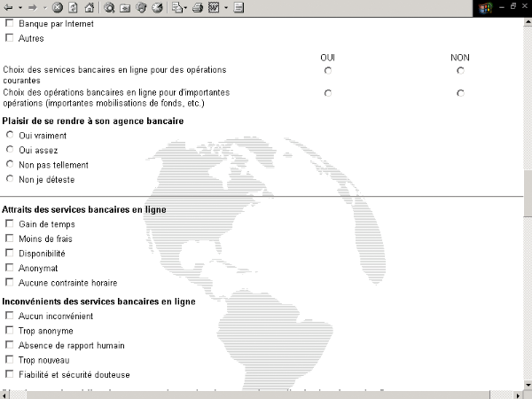Check the 'Gain de temps' checkbox

coord(10,223)
